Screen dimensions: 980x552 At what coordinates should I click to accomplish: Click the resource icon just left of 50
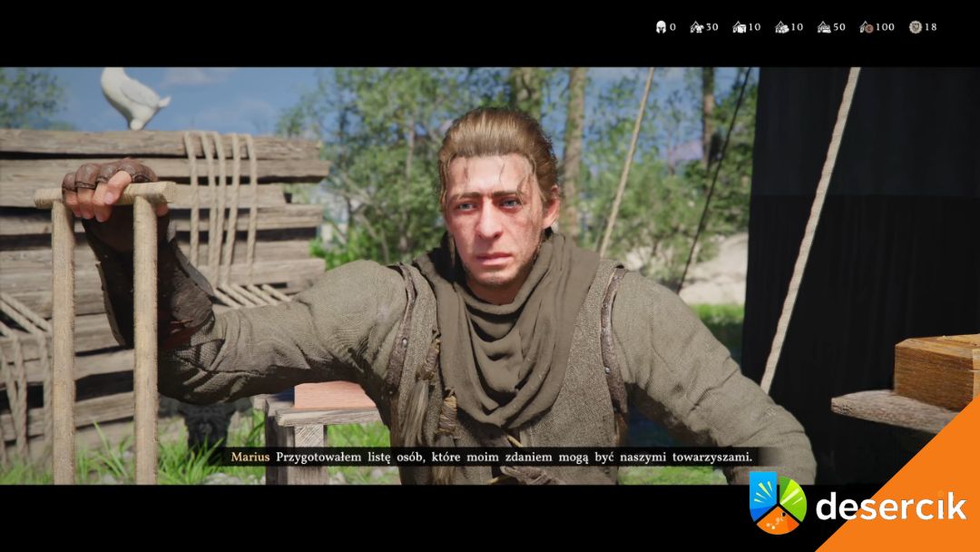point(823,27)
